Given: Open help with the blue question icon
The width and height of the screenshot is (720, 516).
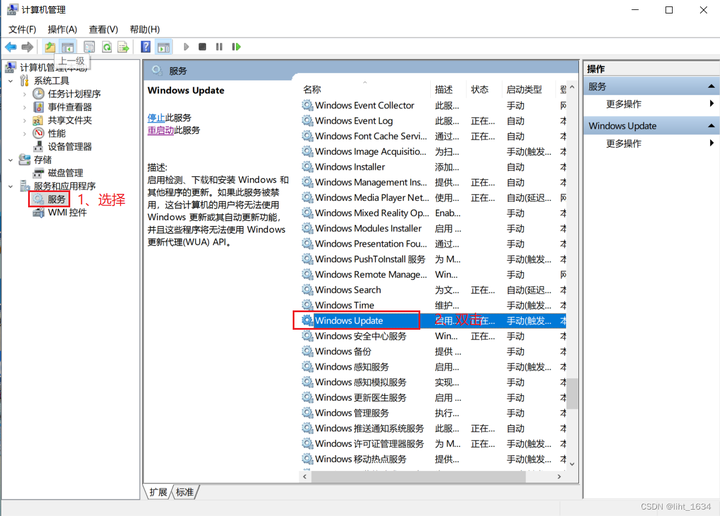Looking at the screenshot, I should click(146, 47).
